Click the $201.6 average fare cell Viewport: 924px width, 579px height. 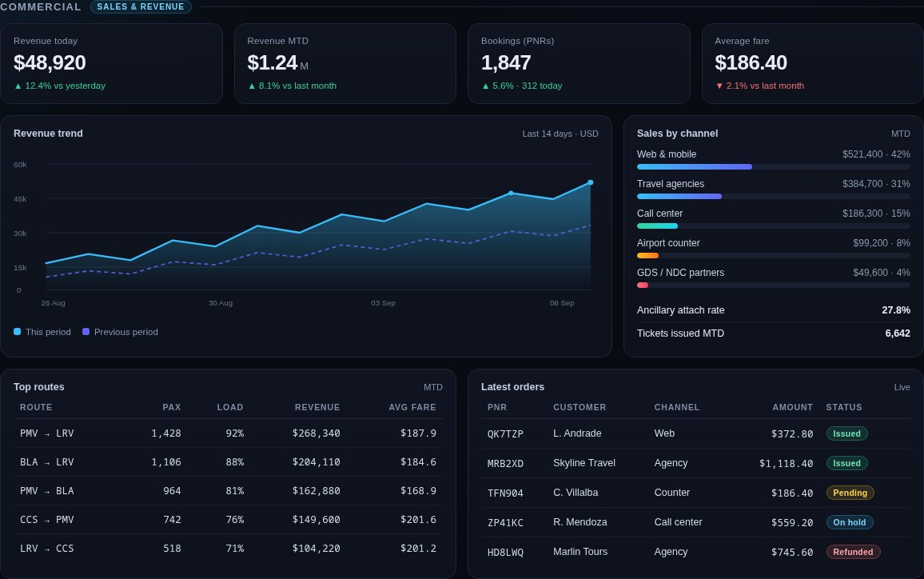pos(418,520)
